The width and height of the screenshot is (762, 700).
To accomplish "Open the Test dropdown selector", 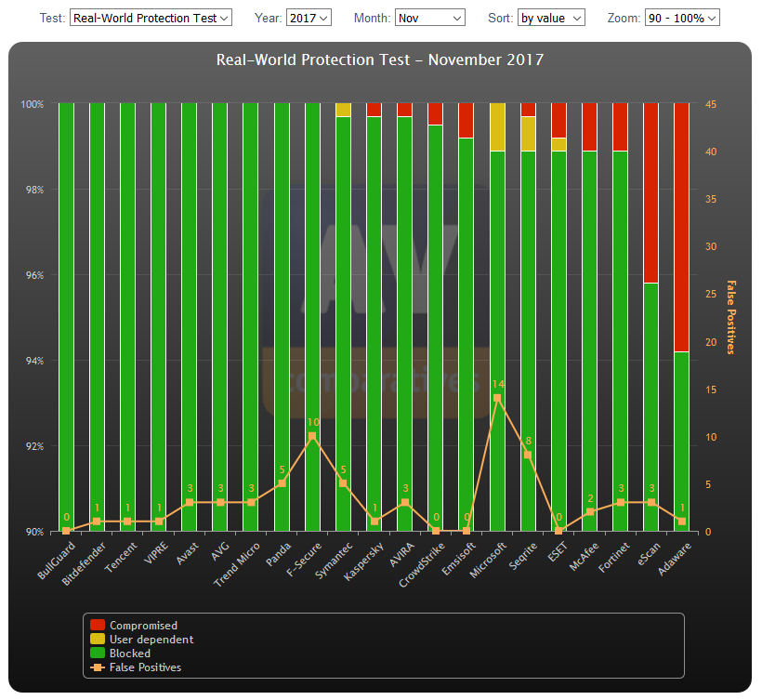I will (150, 18).
